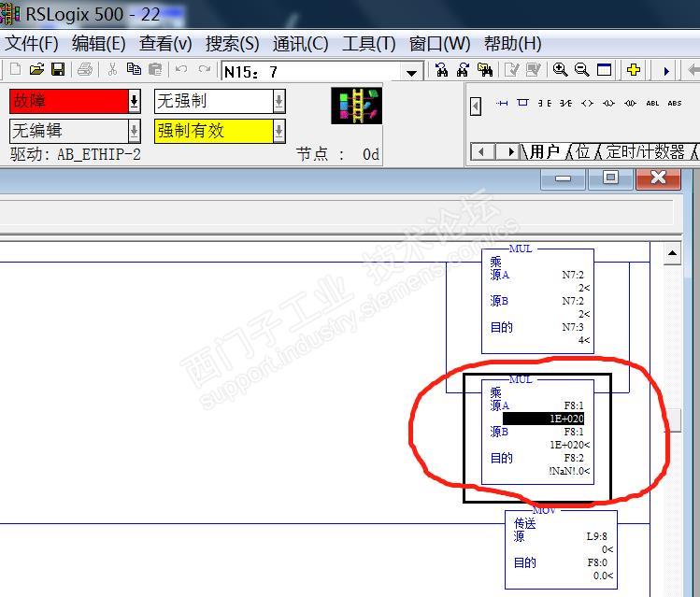Viewport: 700px width, 597px height.
Task: Select the highlighted 1E+020 Source A value
Action: [x=543, y=419]
